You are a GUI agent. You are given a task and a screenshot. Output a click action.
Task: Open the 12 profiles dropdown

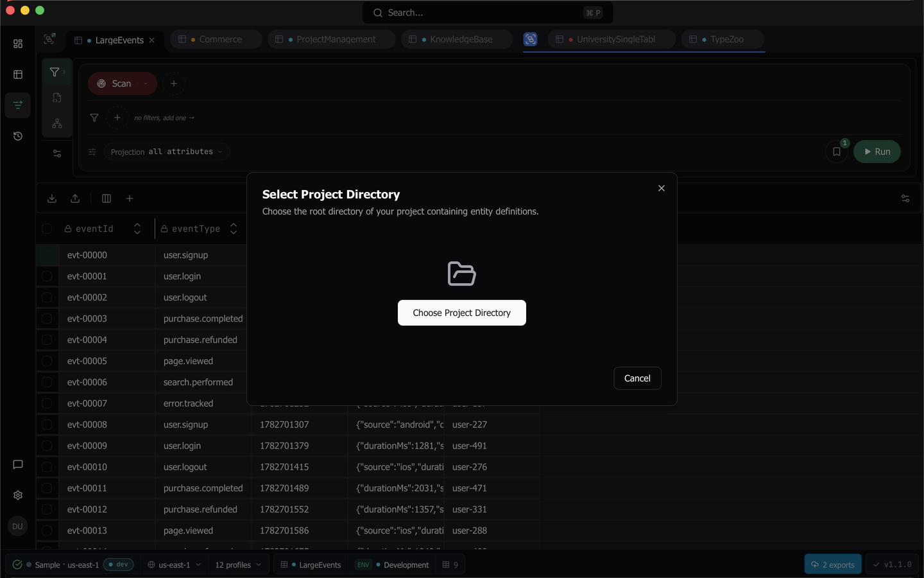(x=238, y=565)
